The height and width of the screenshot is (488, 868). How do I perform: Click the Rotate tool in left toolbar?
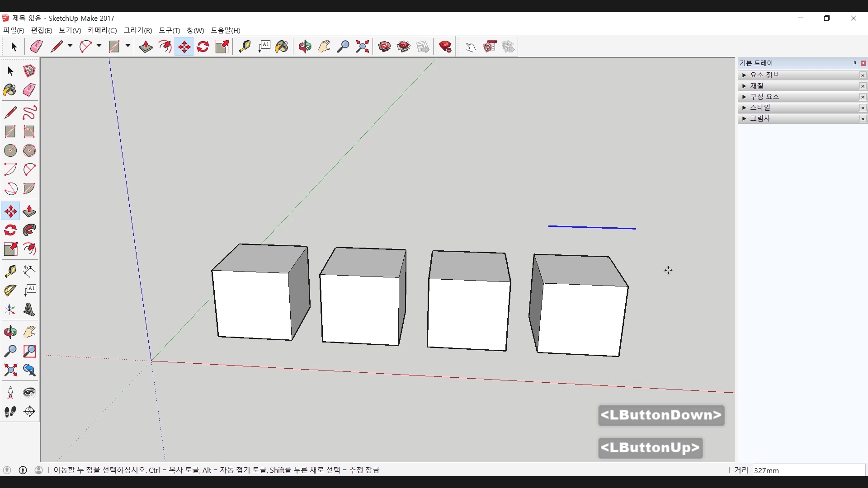(10, 230)
